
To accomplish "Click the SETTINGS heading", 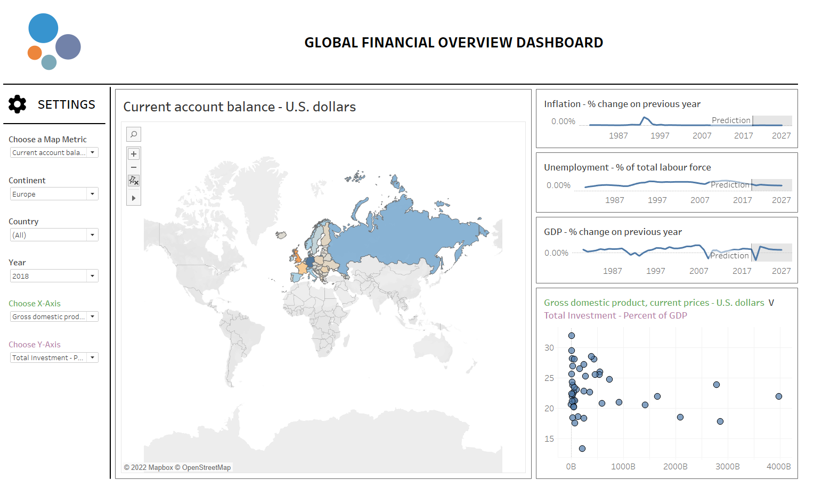I will 67,104.
